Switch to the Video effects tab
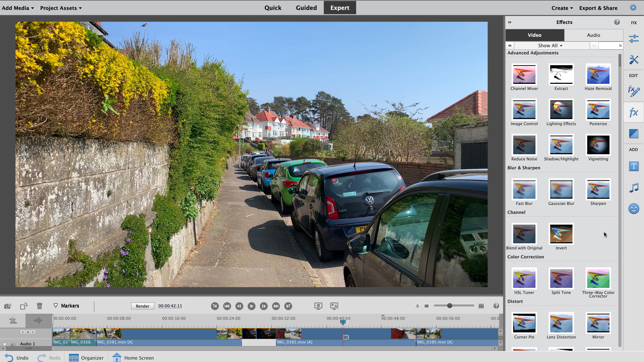Image resolution: width=644 pixels, height=362 pixels. click(535, 34)
